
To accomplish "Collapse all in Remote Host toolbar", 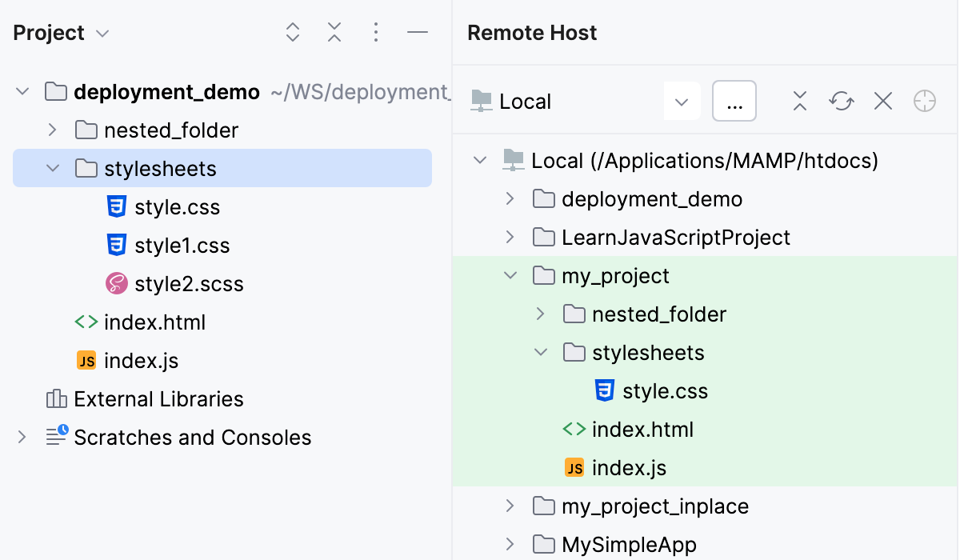I will (x=800, y=102).
